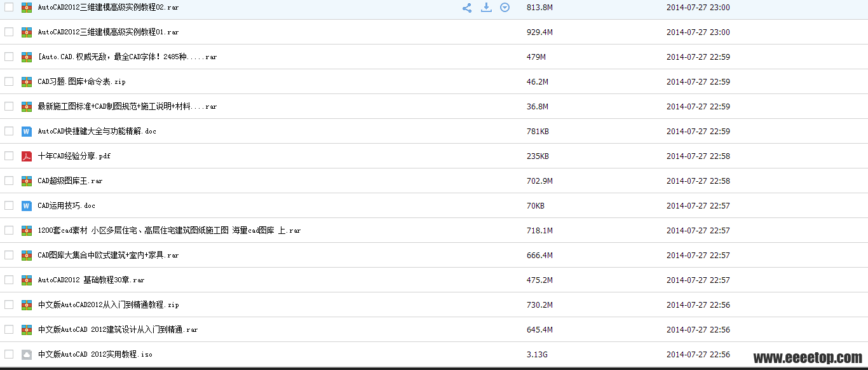
Task: Click the 3.13G size value
Action: pyautogui.click(x=537, y=355)
